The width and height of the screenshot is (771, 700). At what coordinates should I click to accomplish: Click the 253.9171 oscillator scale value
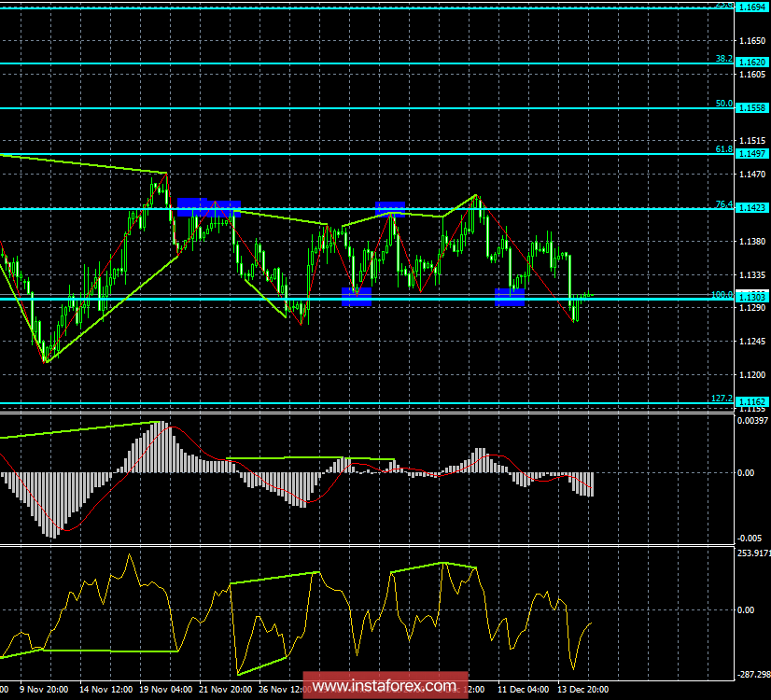tap(753, 553)
